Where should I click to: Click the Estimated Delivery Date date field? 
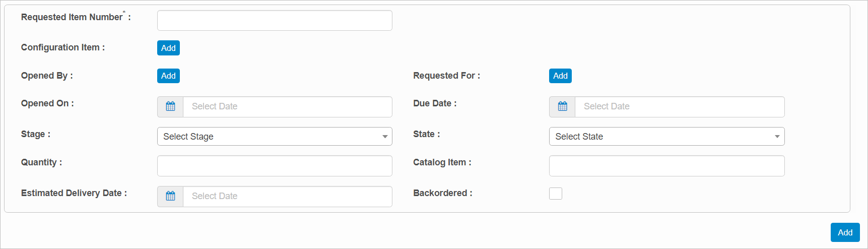click(x=288, y=196)
